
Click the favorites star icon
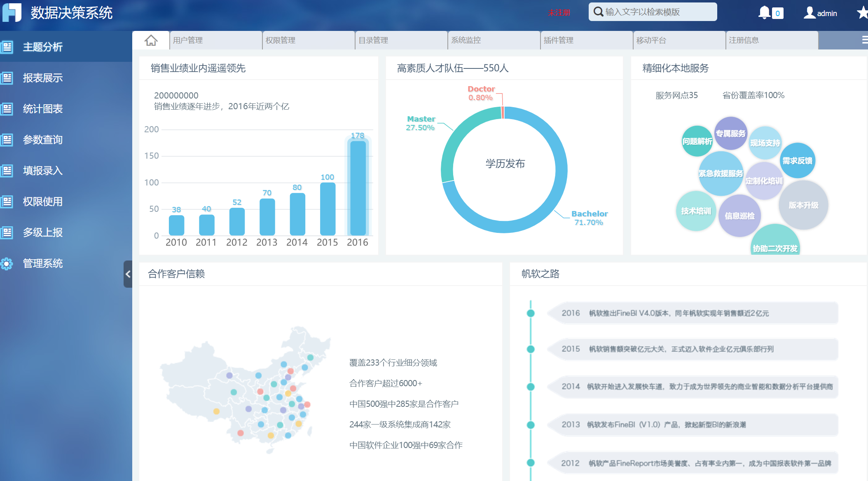coord(863,13)
